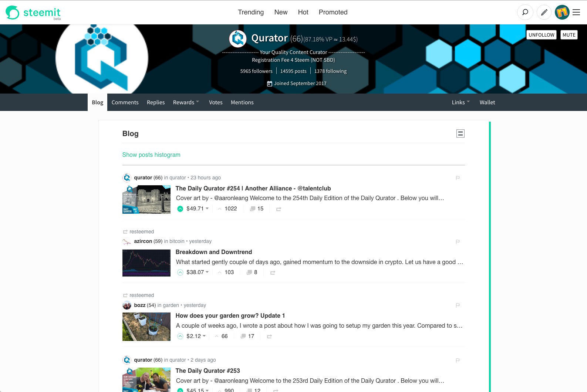
Task: Select the Replies profile tab
Action: pos(156,102)
